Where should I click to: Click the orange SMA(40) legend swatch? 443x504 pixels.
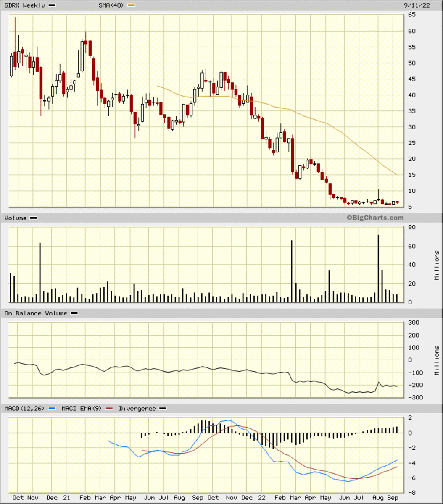(132, 5)
